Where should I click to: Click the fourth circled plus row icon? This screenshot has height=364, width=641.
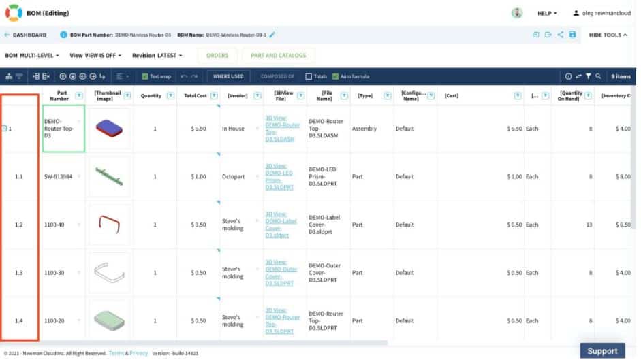93,76
